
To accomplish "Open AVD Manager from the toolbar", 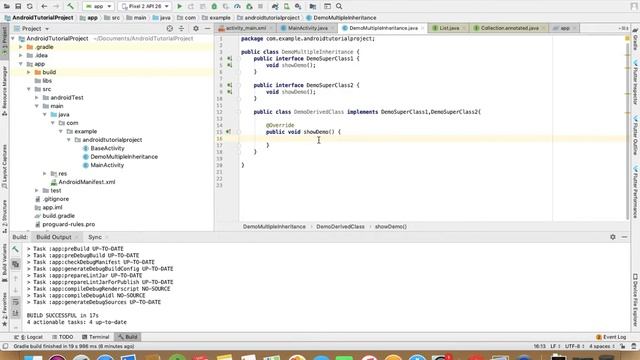I will (x=287, y=7).
